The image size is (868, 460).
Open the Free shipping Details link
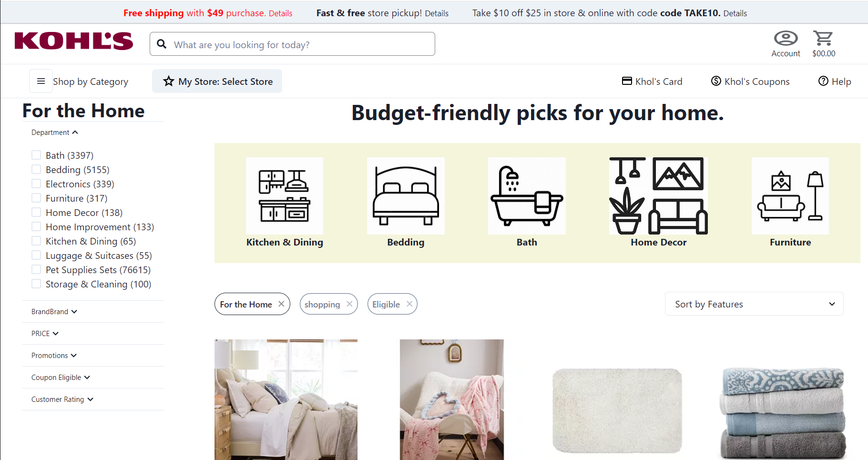pyautogui.click(x=280, y=13)
